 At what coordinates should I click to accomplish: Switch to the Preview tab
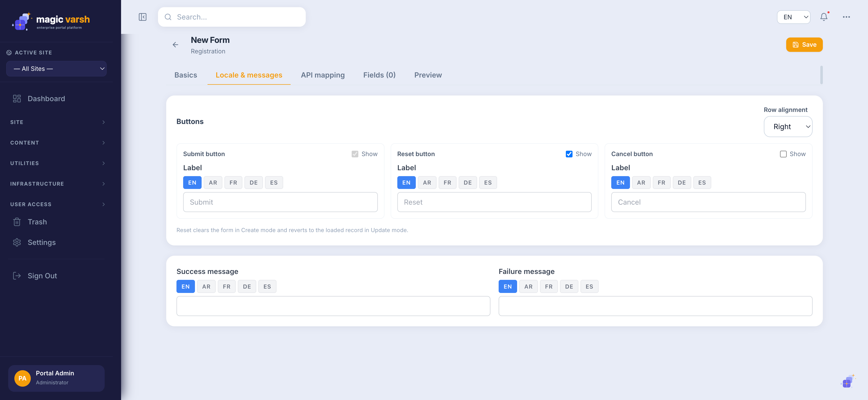[x=428, y=75]
